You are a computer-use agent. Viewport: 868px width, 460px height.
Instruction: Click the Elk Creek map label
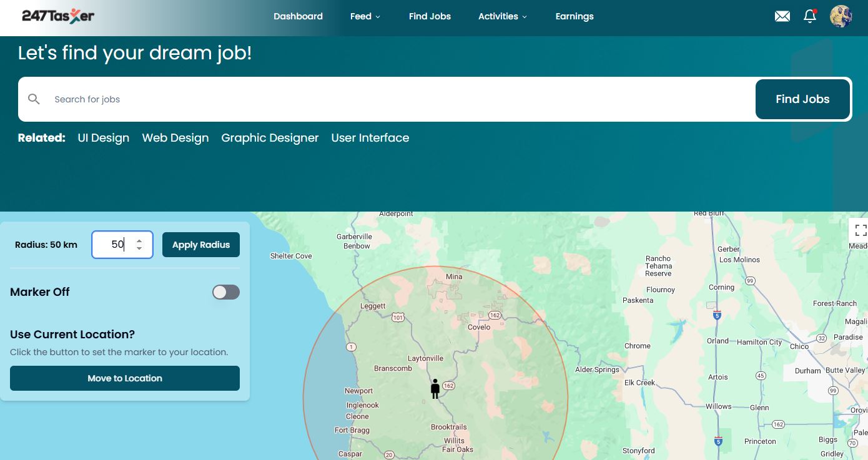point(640,383)
